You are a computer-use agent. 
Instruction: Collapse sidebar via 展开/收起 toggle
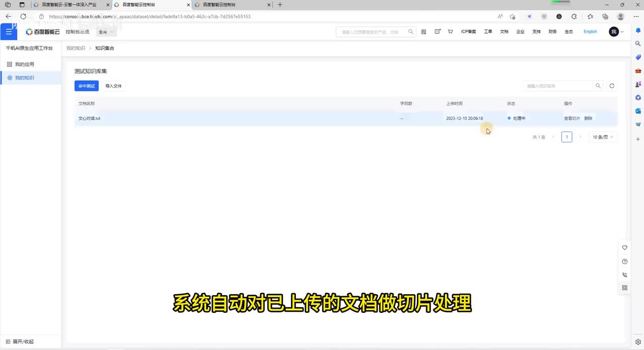point(20,341)
